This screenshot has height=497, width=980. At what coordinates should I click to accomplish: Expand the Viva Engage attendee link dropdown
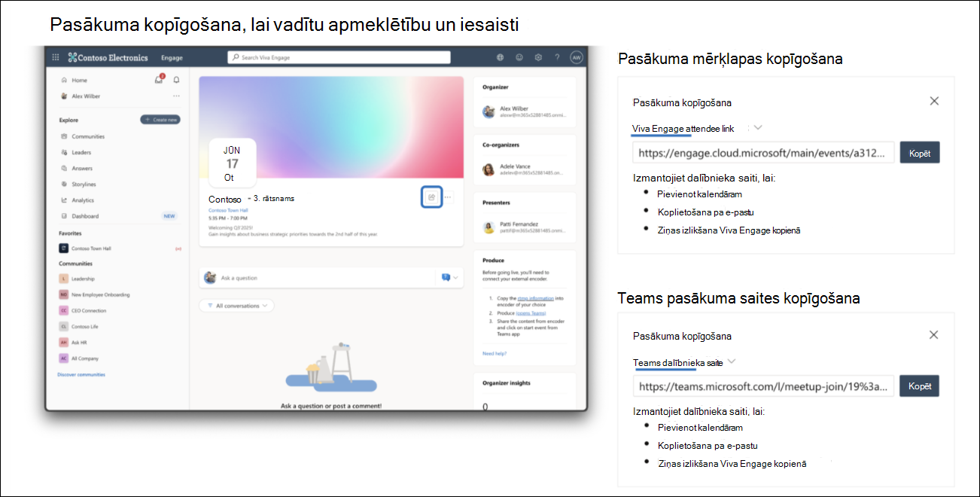(x=758, y=128)
